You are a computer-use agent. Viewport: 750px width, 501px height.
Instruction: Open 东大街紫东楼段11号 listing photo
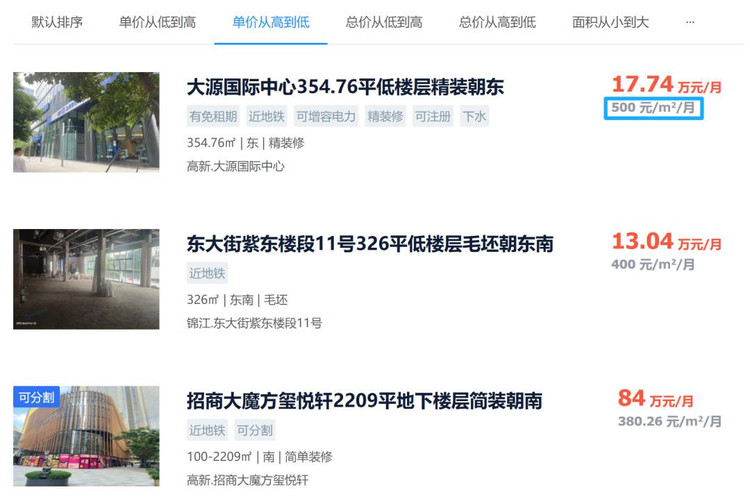86,279
